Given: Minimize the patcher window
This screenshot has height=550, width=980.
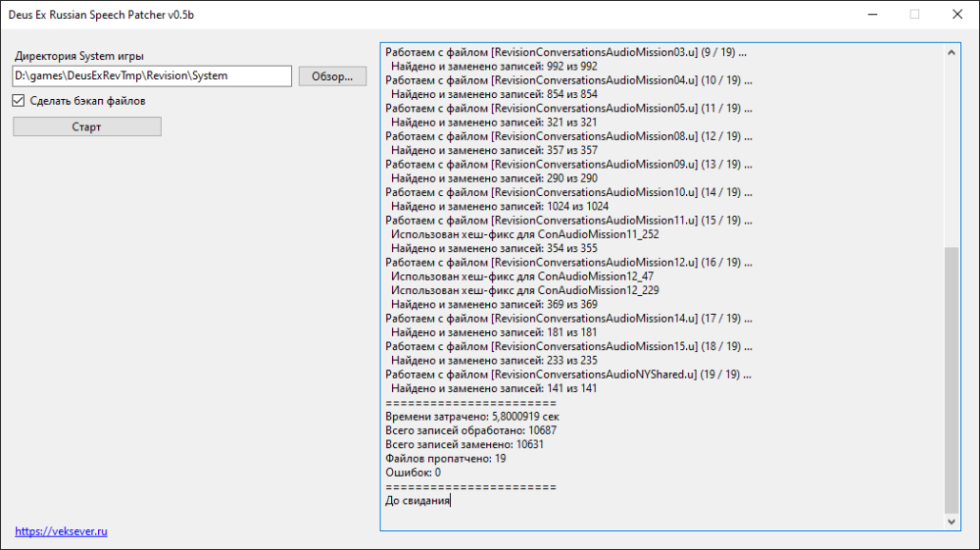Looking at the screenshot, I should tap(872, 15).
